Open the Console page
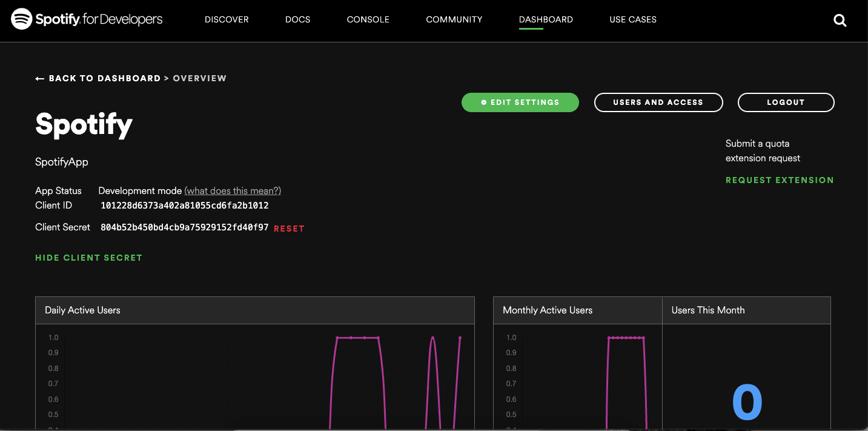 pyautogui.click(x=368, y=19)
